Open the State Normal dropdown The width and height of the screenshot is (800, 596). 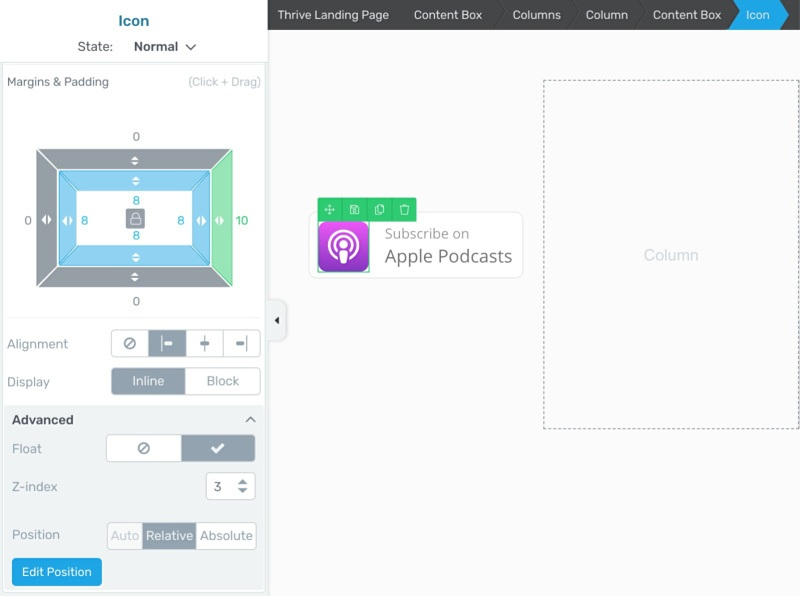(165, 47)
